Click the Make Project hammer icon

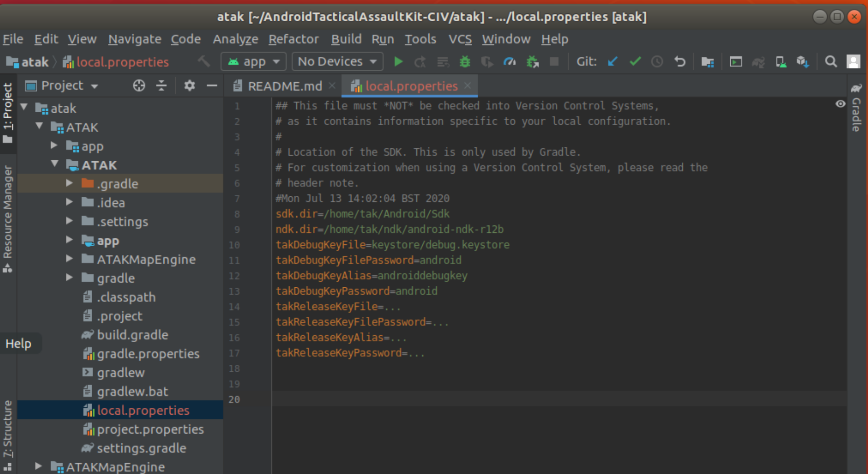(x=204, y=62)
